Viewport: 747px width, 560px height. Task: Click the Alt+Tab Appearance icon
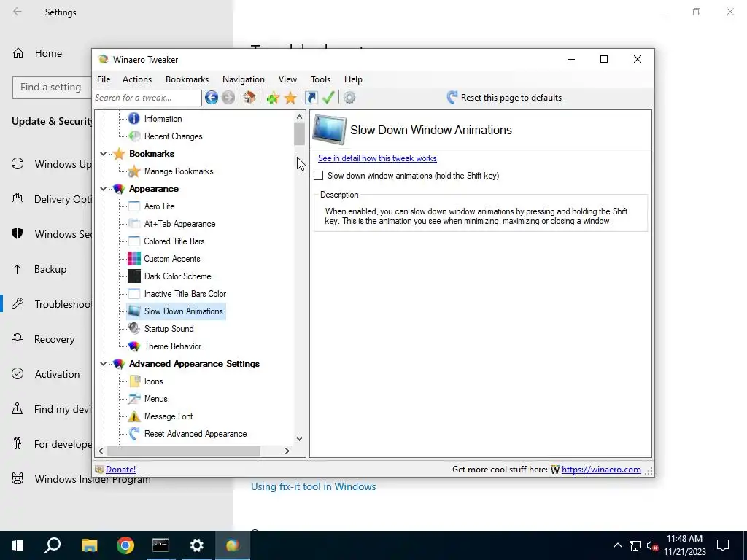134,223
